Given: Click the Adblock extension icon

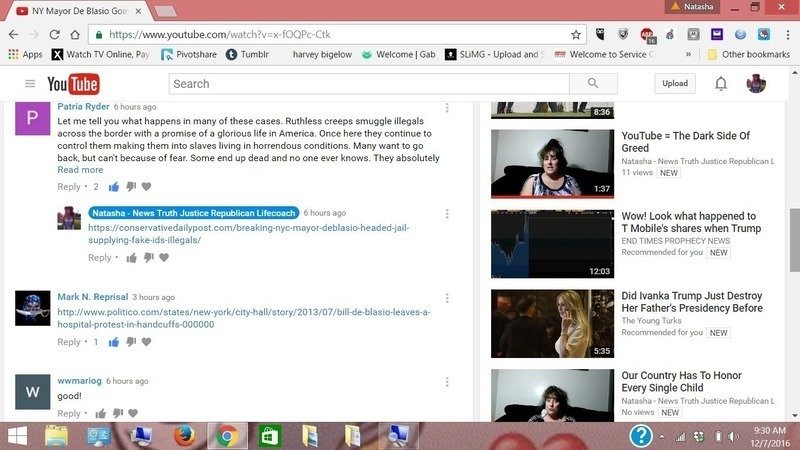Looking at the screenshot, I should pos(647,35).
